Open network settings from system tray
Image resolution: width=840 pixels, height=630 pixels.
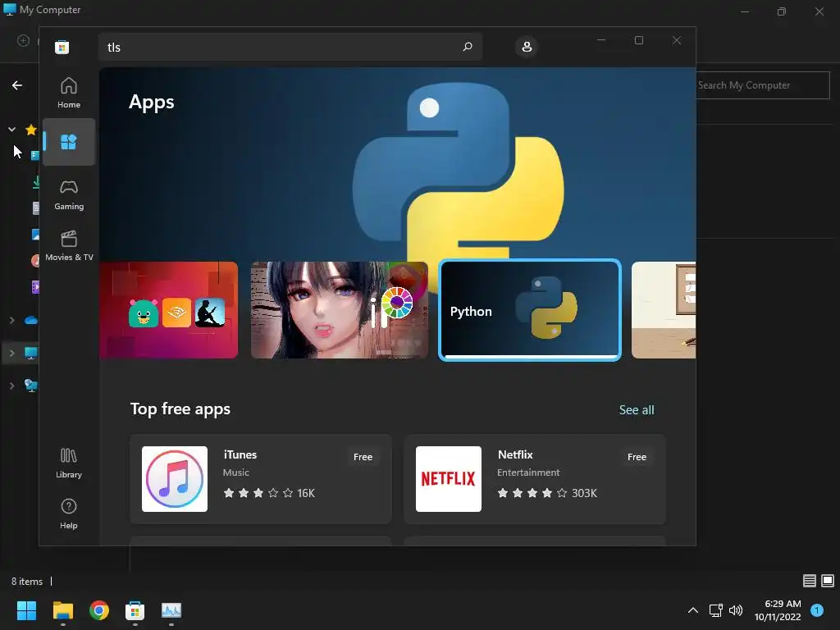coord(715,610)
